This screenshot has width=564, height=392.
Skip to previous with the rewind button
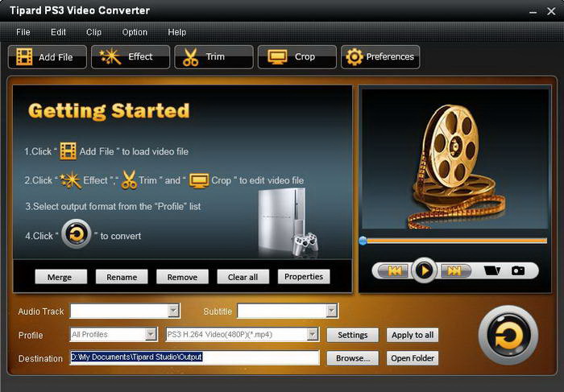pyautogui.click(x=395, y=270)
